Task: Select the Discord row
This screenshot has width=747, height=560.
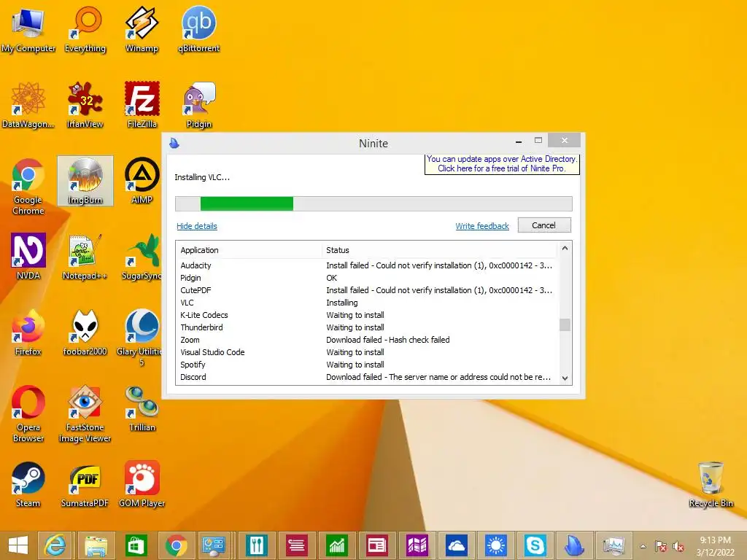Action: 367,377
